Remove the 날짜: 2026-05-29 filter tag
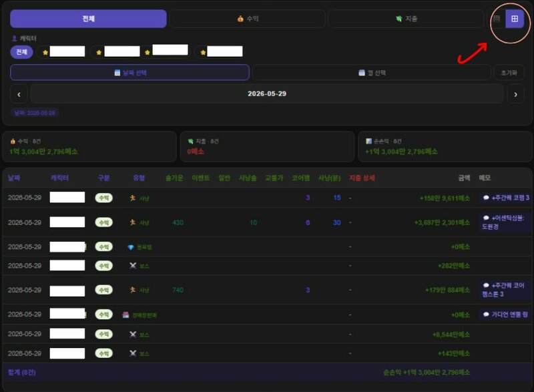The width and height of the screenshot is (534, 392). point(35,113)
